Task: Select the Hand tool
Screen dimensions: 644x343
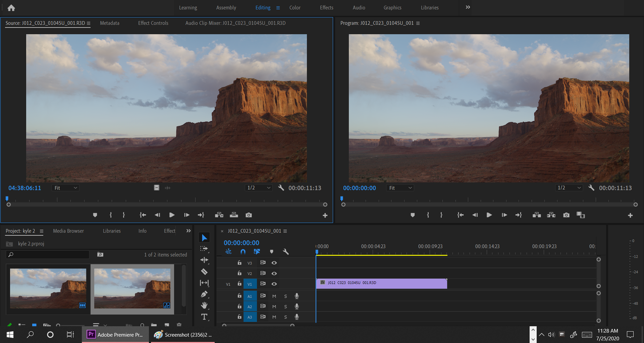Action: 204,305
